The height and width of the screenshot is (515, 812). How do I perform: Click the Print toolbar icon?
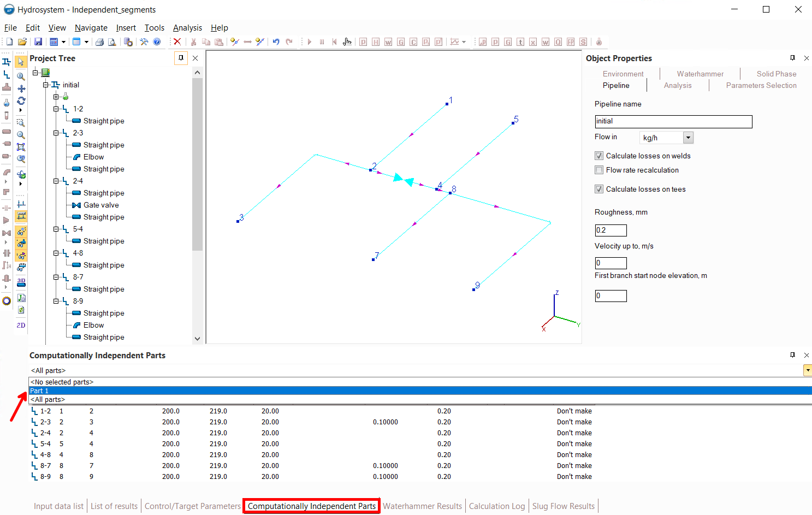point(99,42)
